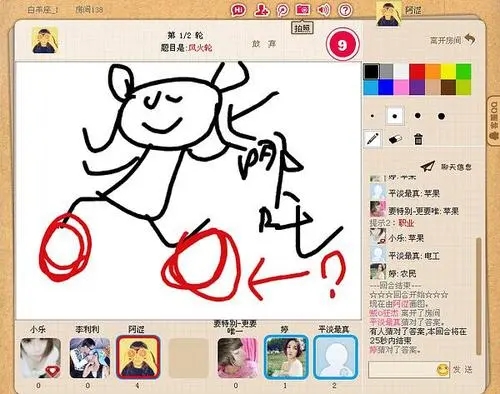Image resolution: width=500 pixels, height=394 pixels.
Task: Pick the red color swatch
Action: coord(417,71)
